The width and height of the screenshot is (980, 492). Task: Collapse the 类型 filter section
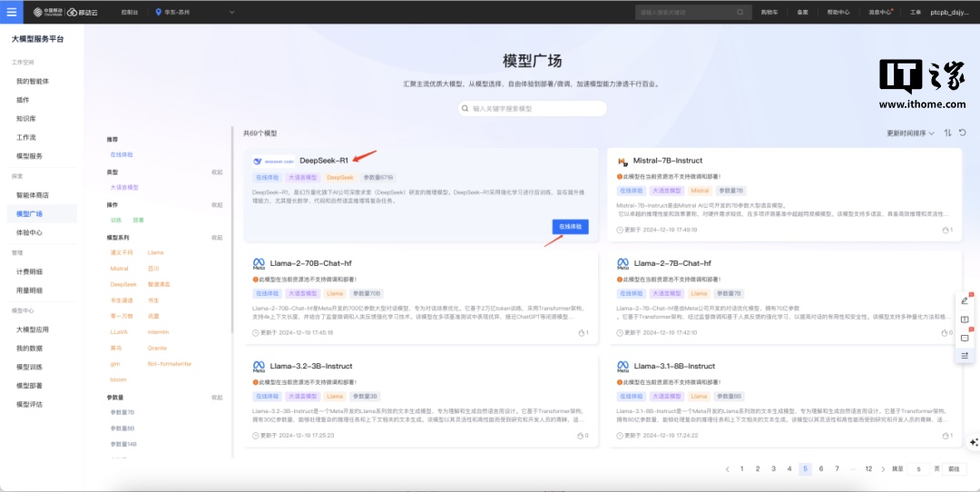[x=217, y=172]
